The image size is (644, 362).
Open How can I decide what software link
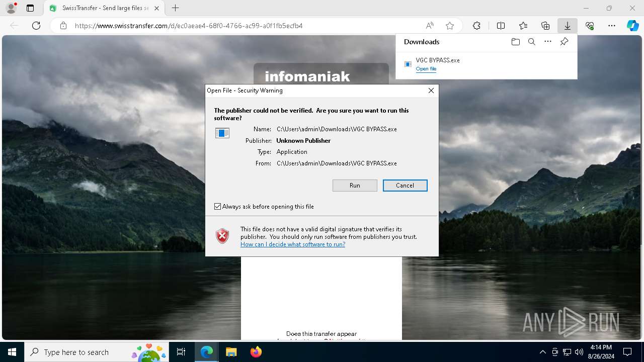click(293, 244)
